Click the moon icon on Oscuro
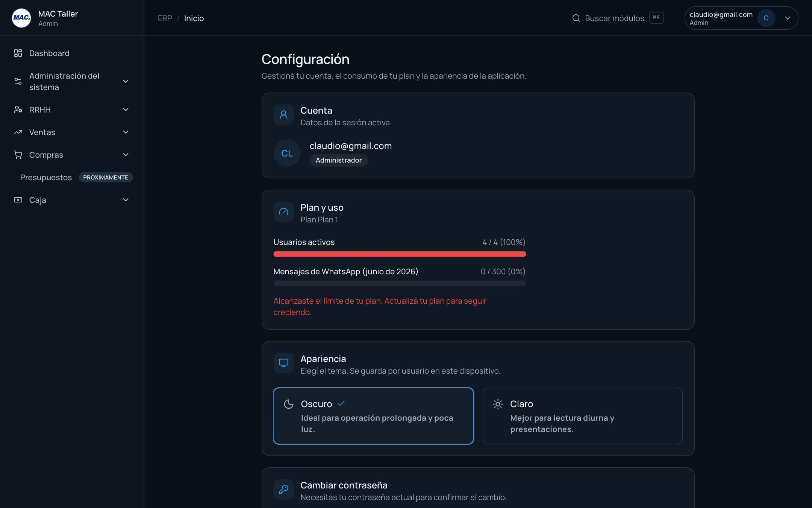 coord(289,404)
